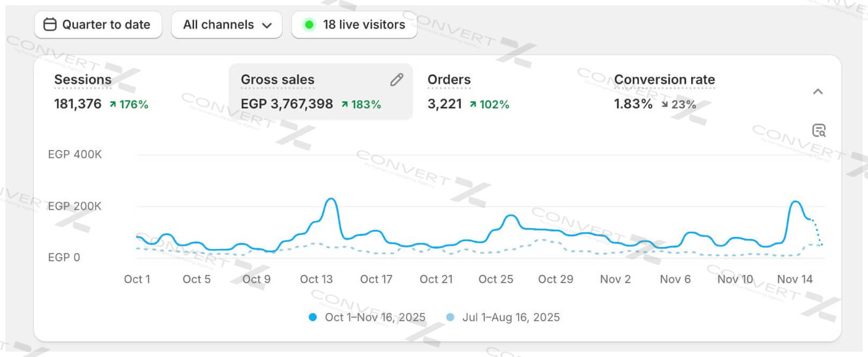Click the Oct 13 peak on the chart
Viewport: 868px width, 357px height.
pos(332,199)
